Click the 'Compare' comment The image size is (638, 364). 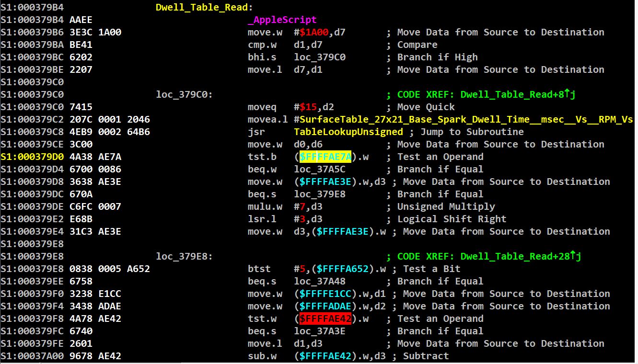[x=418, y=45]
